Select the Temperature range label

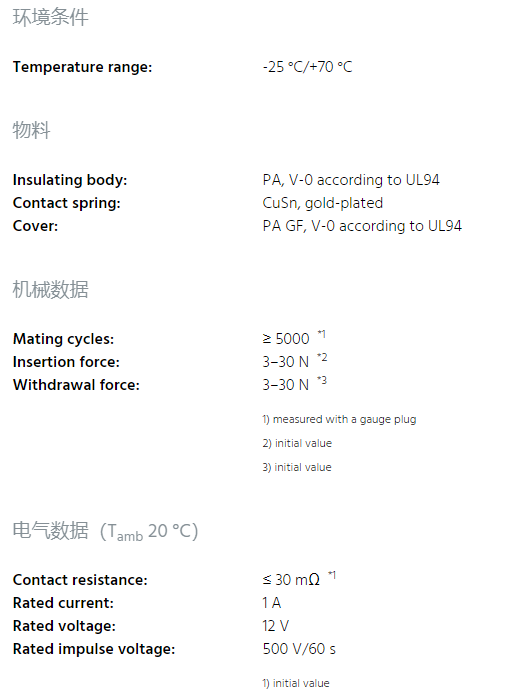click(82, 67)
